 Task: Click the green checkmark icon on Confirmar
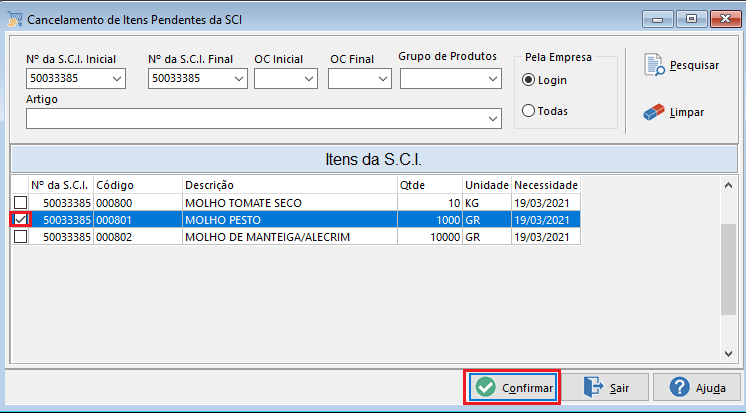[x=486, y=387]
